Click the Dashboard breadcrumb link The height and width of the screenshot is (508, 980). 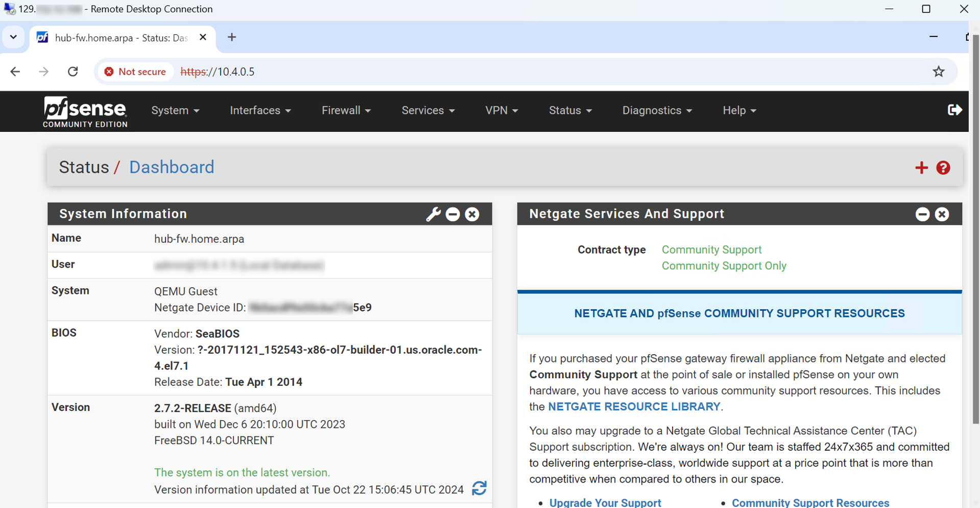point(172,167)
